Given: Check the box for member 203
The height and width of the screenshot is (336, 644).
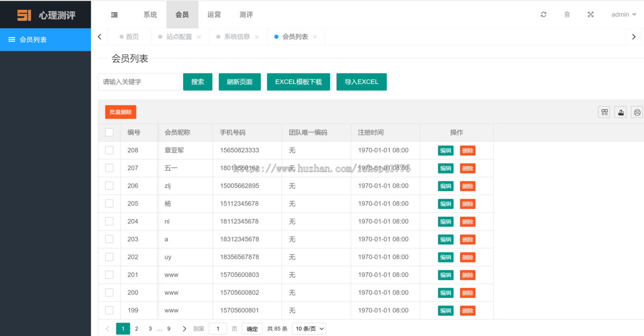Looking at the screenshot, I should point(109,239).
